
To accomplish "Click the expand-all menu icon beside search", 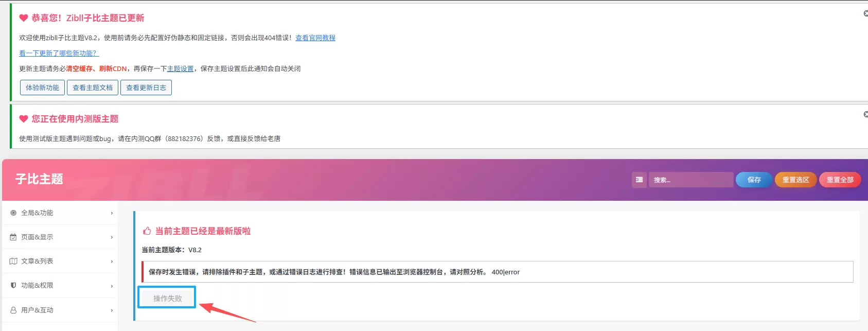I will click(x=639, y=180).
